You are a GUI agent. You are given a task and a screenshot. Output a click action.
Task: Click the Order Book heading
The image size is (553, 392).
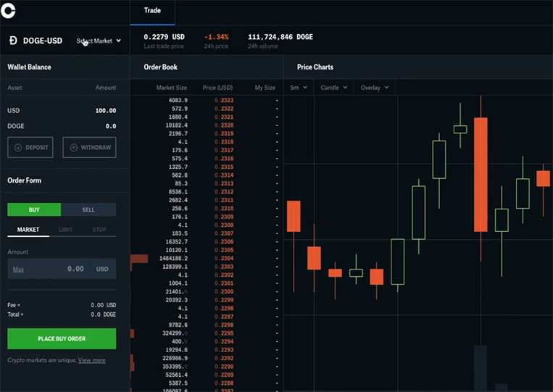pyautogui.click(x=160, y=67)
